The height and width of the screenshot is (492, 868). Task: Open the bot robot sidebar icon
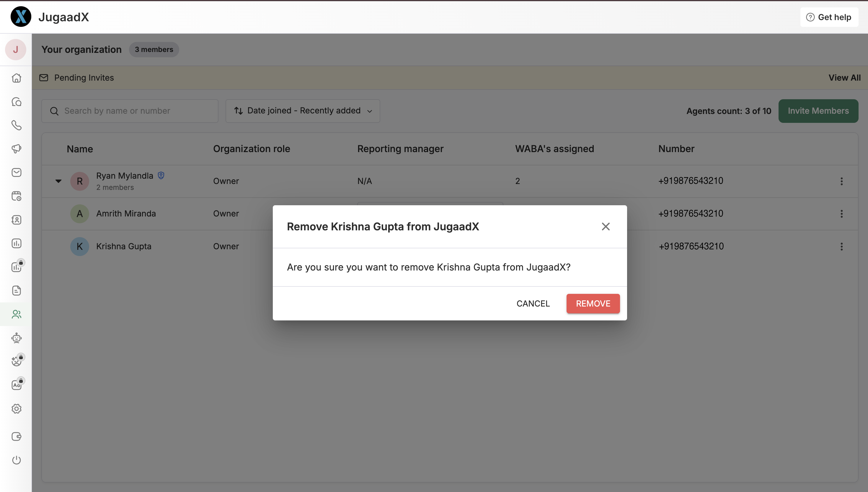click(16, 338)
